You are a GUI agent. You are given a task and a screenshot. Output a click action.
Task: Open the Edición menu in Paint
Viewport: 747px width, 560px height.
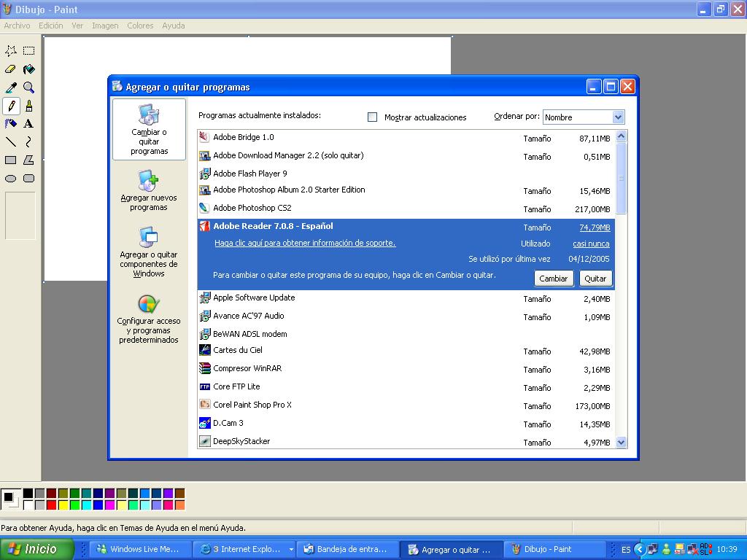(x=50, y=26)
